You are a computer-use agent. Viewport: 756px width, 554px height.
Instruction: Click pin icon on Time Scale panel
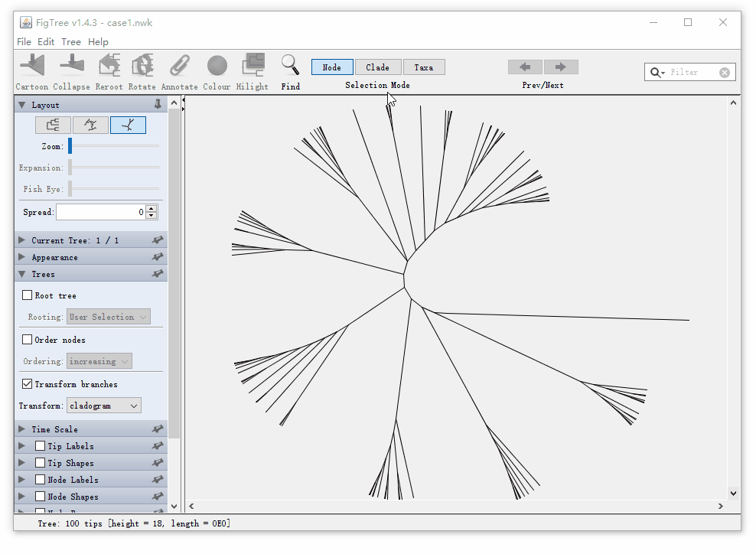pos(157,429)
